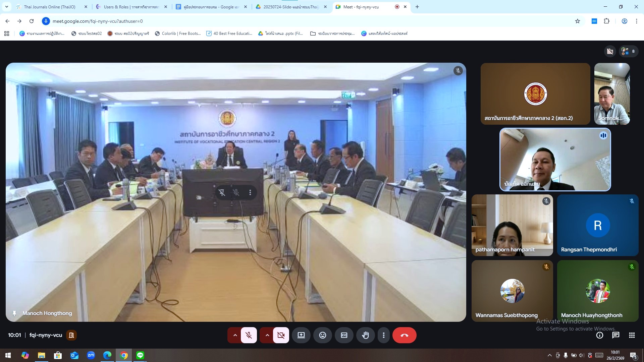Click the raise hand icon
644x362 pixels.
[365, 335]
